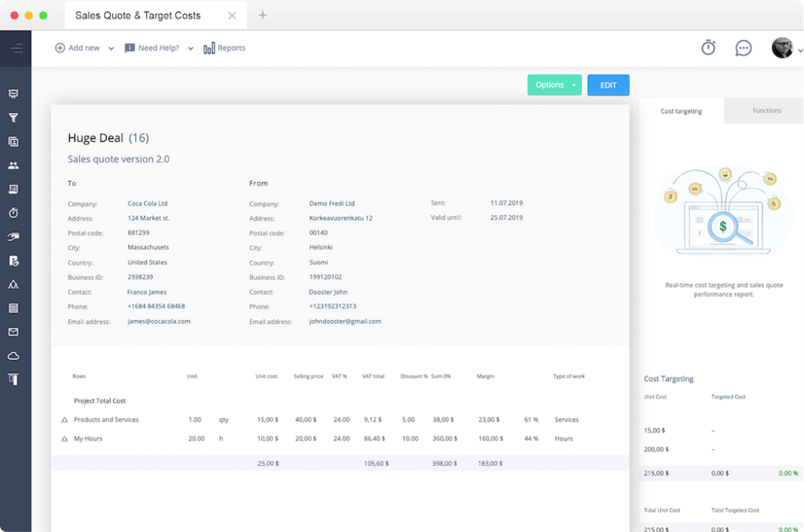This screenshot has width=804, height=532.
Task: Open the chat bubble icon
Action: coord(743,48)
